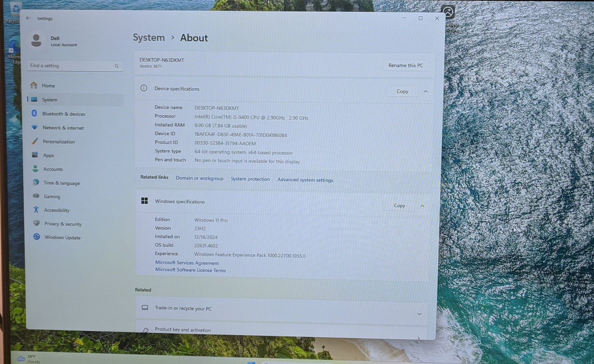Select the Device ID value text

(x=240, y=135)
